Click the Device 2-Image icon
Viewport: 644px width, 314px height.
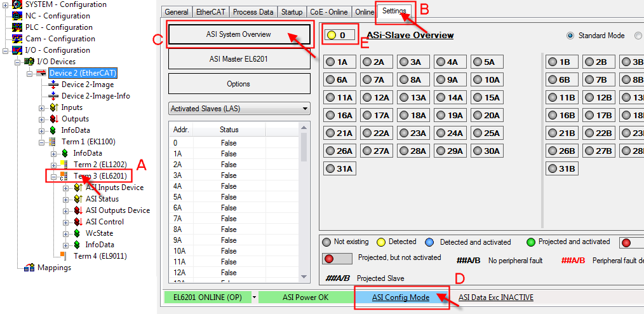(53, 85)
